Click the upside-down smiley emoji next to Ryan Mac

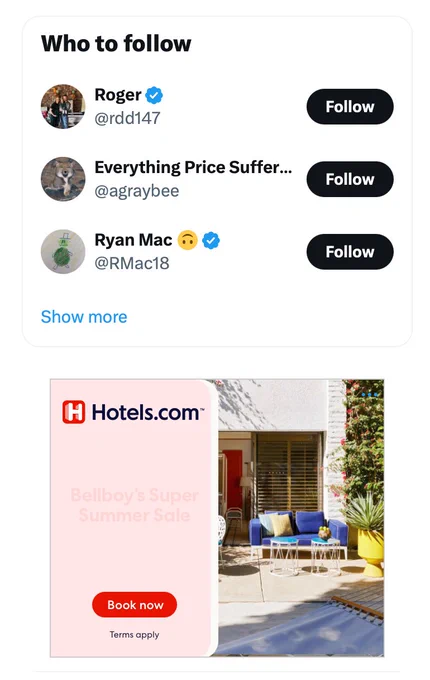[x=187, y=240]
